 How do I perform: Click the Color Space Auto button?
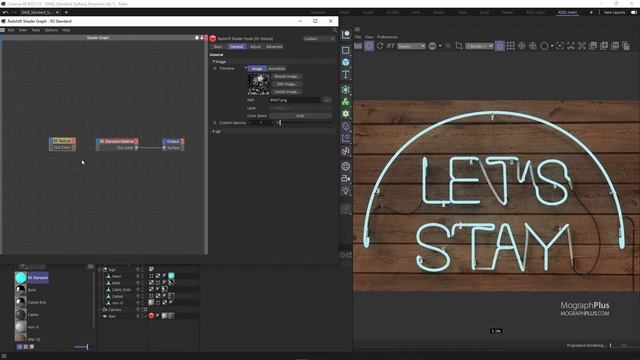[x=300, y=116]
